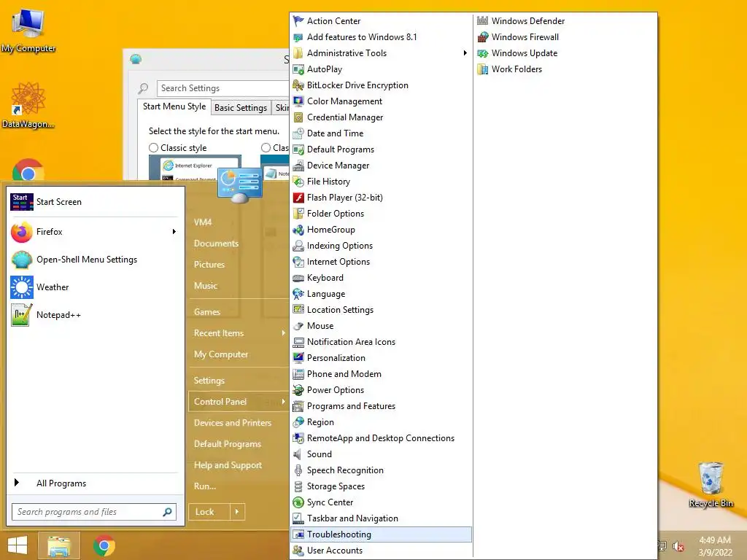The image size is (747, 560).
Task: Click the Weather app icon
Action: 22,287
